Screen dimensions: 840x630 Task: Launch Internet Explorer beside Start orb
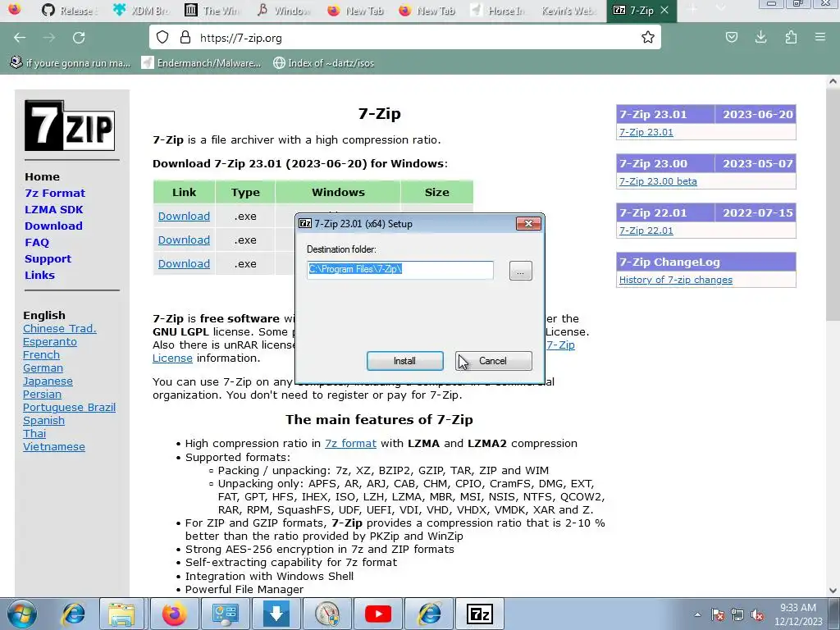tap(73, 614)
